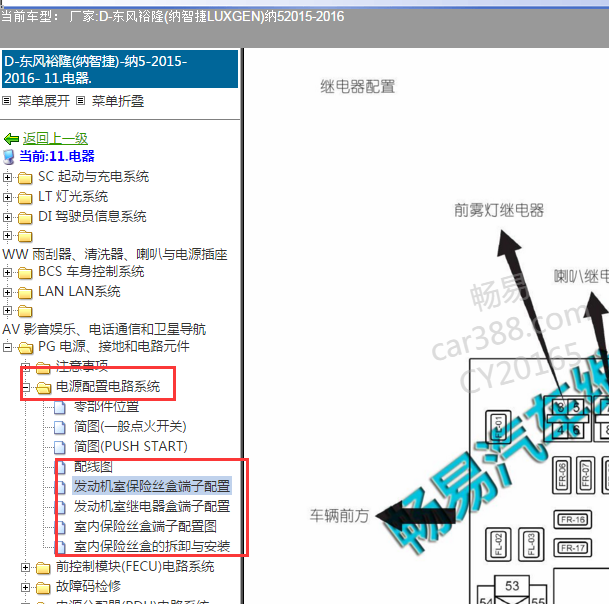609x604 pixels.
Task: Click the 当前车型 title bar text
Action: click(172, 17)
